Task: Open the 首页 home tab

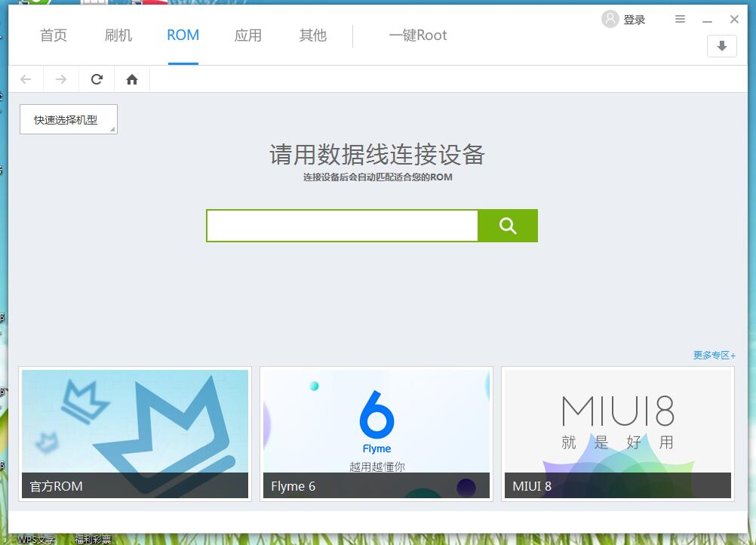Action: pyautogui.click(x=54, y=35)
